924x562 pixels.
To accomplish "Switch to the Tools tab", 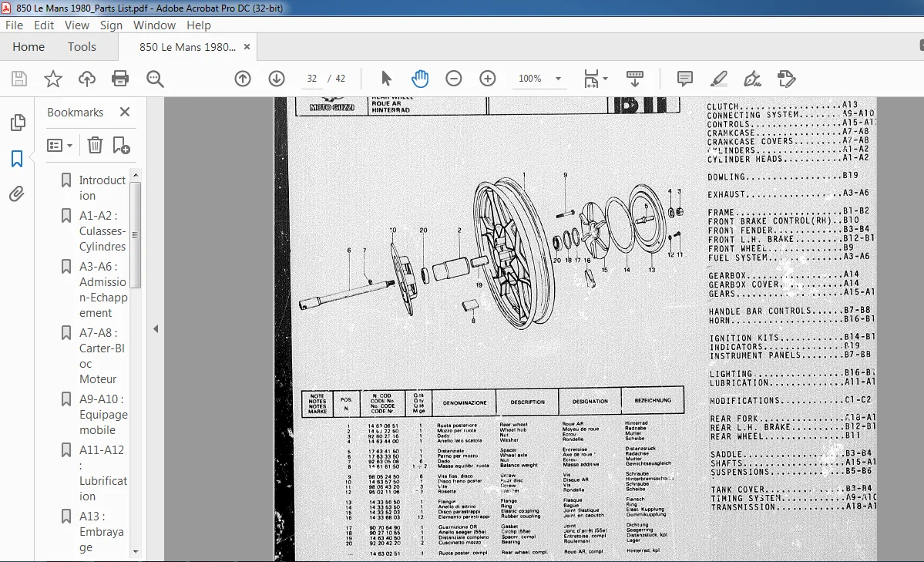I will [82, 46].
